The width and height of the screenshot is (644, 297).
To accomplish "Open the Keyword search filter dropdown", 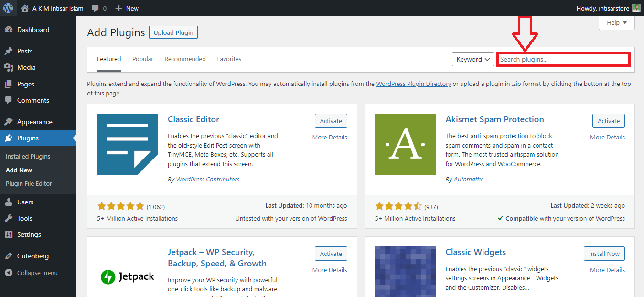I will 472,59.
